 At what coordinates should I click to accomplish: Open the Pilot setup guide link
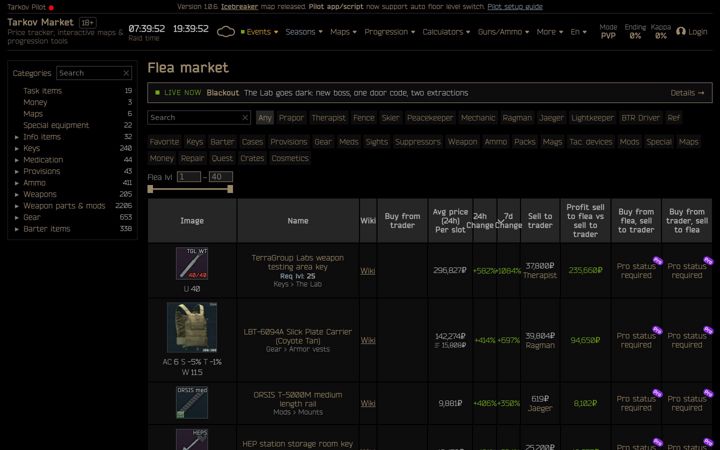515,6
